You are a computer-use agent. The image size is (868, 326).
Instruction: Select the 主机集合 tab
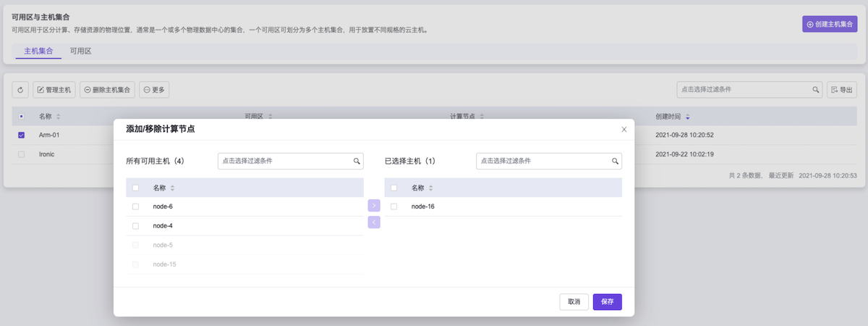[x=38, y=51]
